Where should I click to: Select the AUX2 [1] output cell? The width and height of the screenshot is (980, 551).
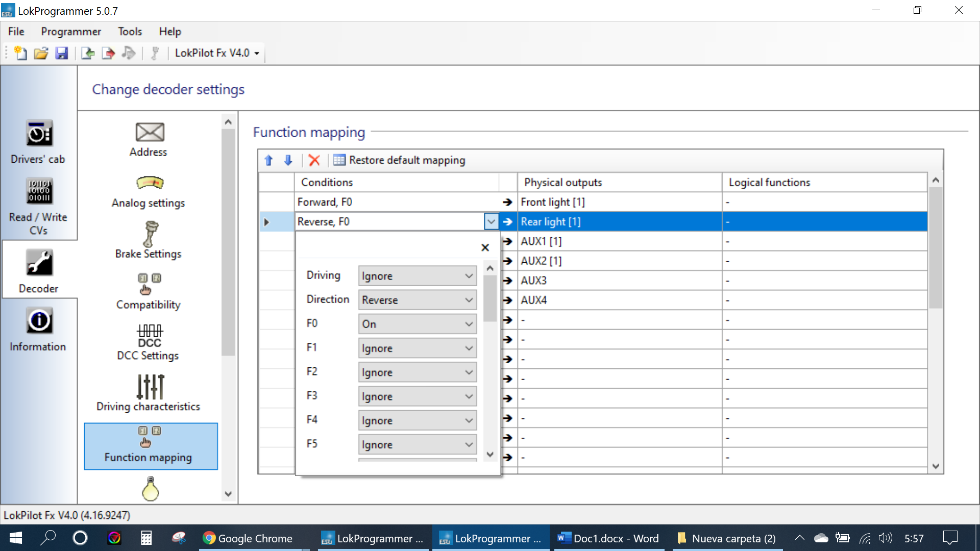(x=620, y=261)
